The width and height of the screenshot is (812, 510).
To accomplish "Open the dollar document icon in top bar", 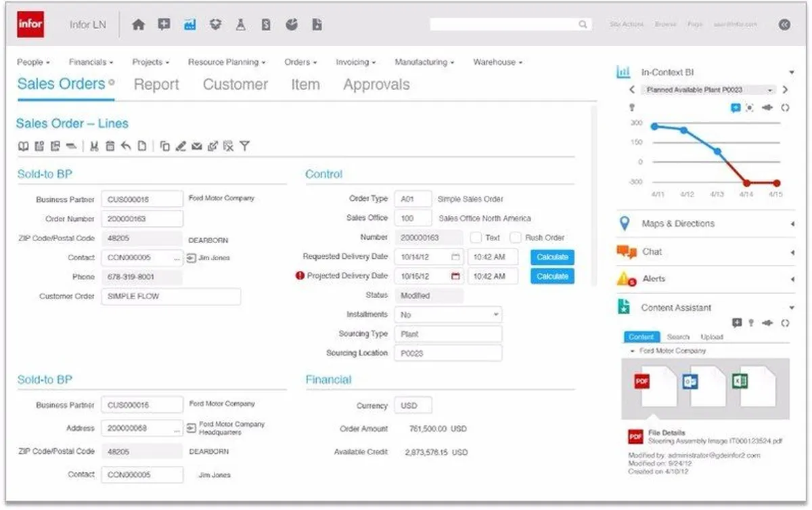I will [266, 24].
